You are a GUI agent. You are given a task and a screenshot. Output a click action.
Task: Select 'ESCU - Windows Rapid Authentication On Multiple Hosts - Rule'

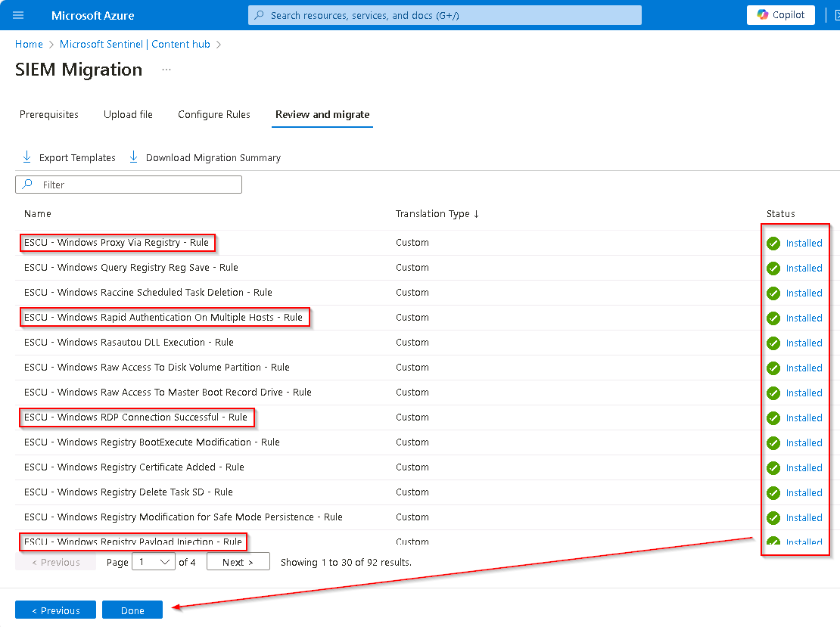pyautogui.click(x=163, y=318)
